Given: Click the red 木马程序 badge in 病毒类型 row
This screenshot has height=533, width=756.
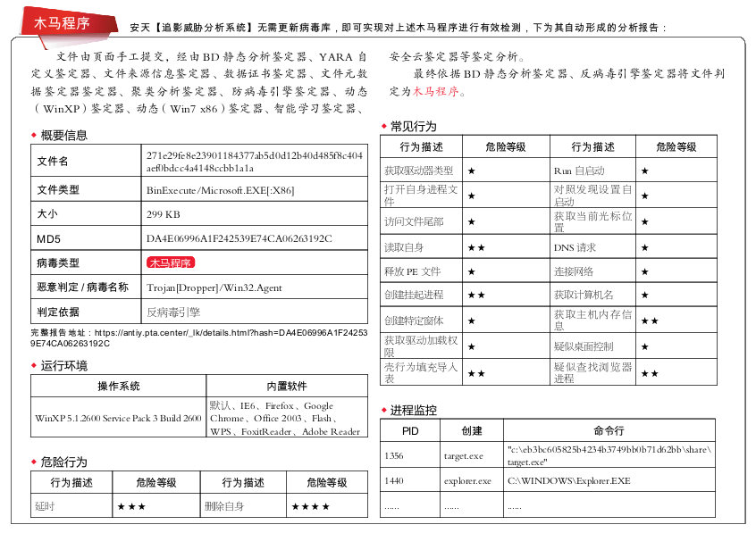Looking at the screenshot, I should [171, 262].
